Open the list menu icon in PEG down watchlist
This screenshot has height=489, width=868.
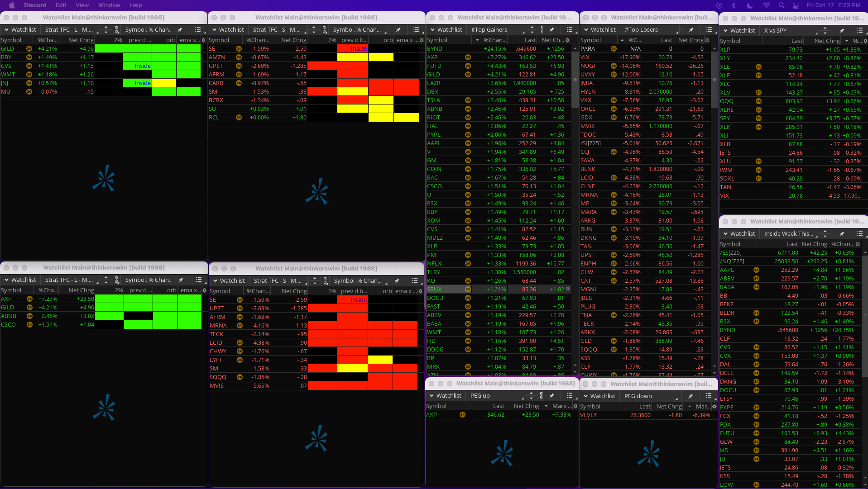(x=709, y=396)
